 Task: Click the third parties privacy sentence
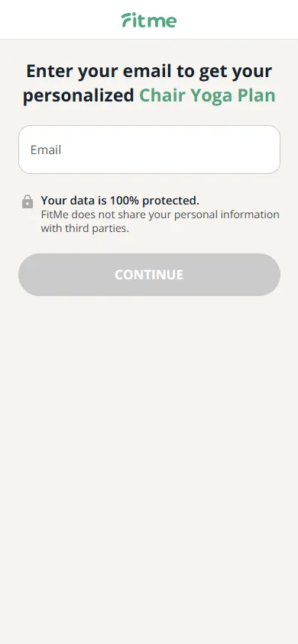pyautogui.click(x=160, y=221)
